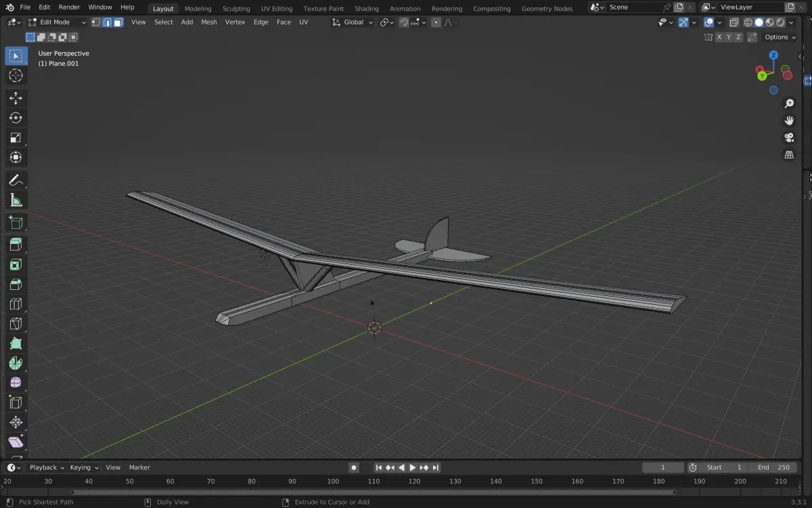Choose the Bevel tool
812x508 pixels.
(16, 284)
